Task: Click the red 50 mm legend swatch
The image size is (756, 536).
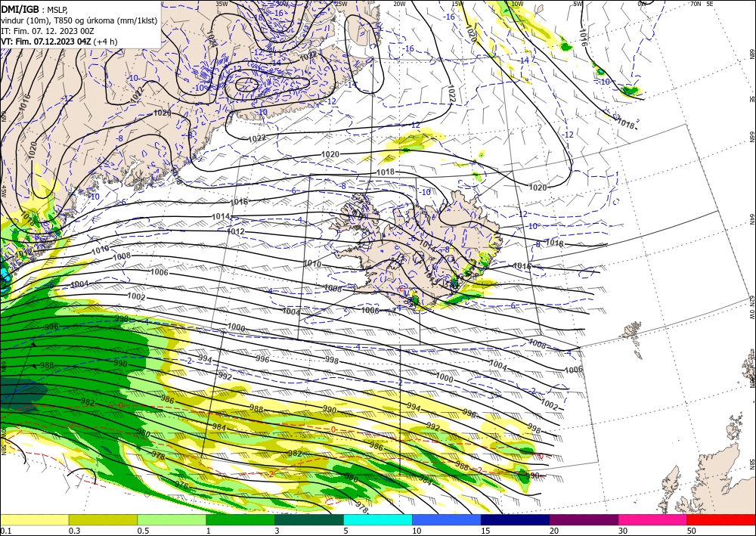Action: 721,519
